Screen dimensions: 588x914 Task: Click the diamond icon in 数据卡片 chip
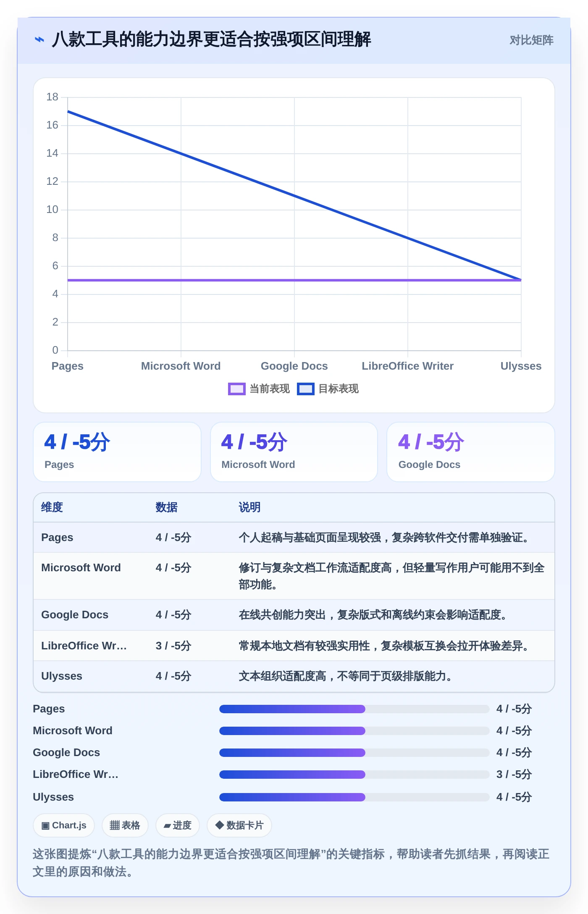tap(219, 825)
